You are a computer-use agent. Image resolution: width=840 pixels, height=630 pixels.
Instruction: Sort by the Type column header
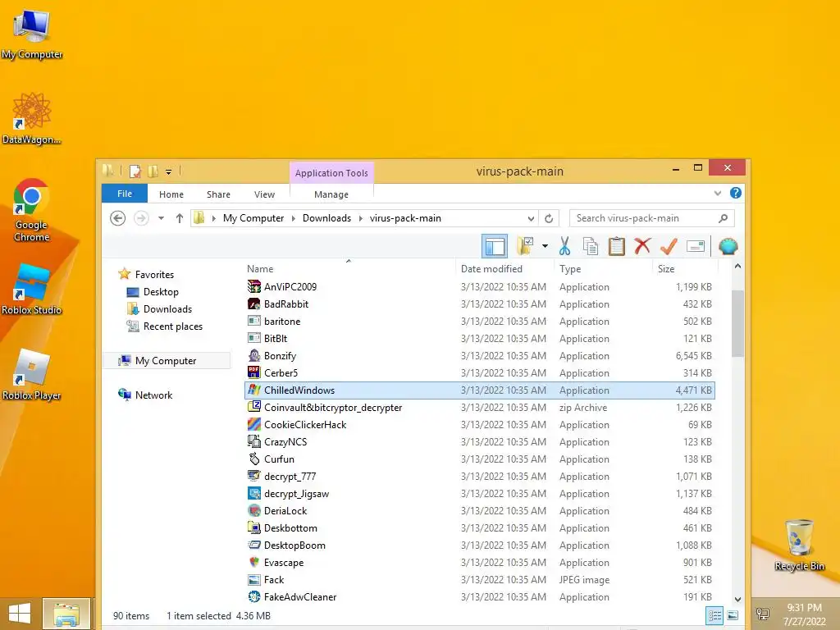tap(603, 269)
